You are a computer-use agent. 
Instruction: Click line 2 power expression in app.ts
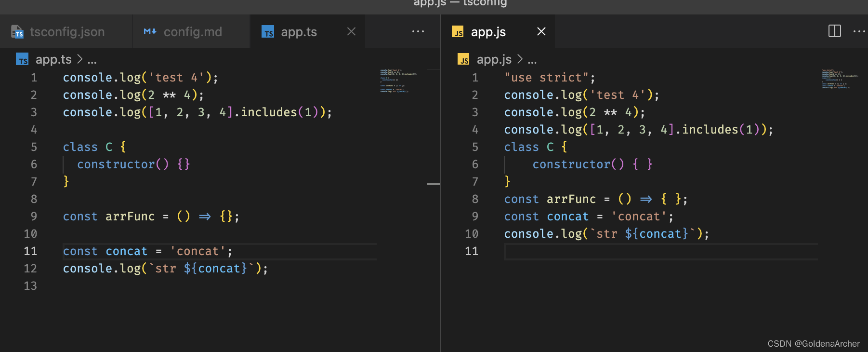[133, 95]
